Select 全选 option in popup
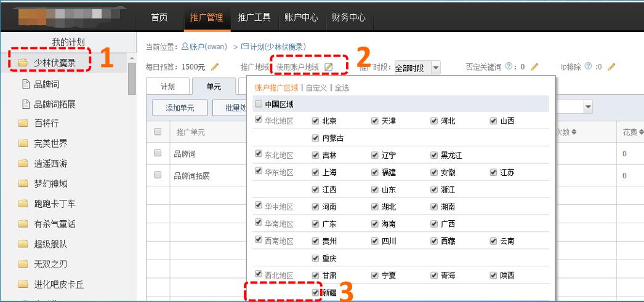The image size is (644, 302). coord(342,88)
